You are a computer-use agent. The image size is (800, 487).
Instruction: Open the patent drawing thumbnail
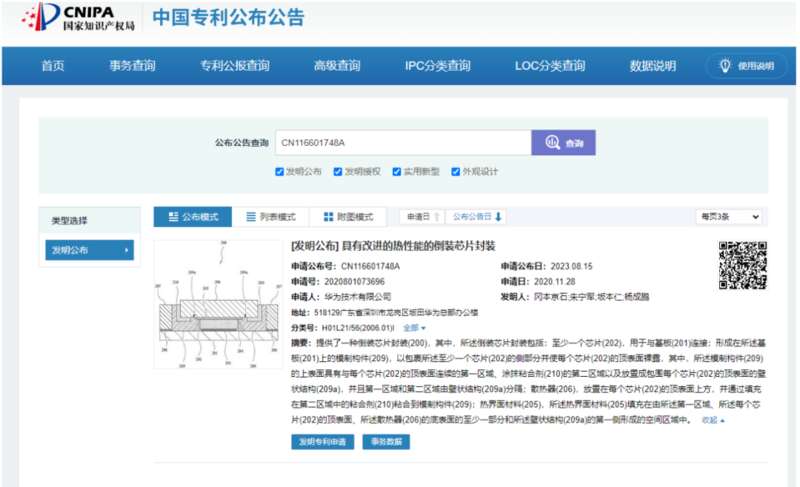click(217, 302)
